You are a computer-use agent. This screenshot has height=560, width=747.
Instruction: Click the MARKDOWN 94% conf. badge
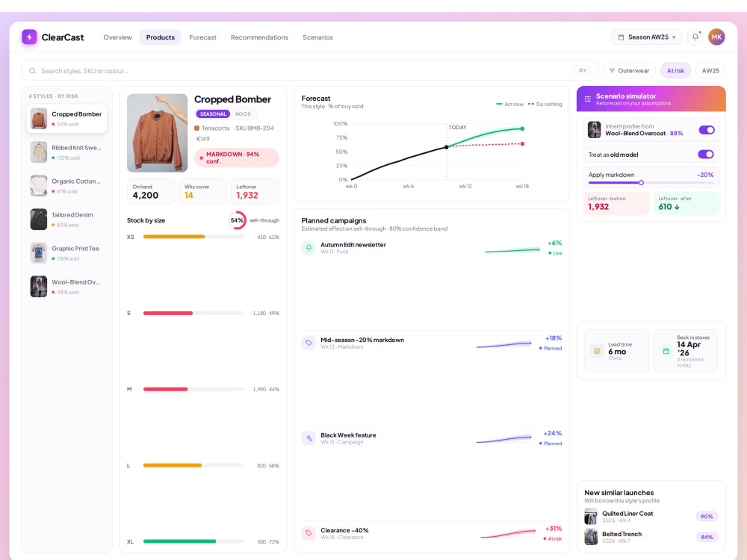pyautogui.click(x=236, y=158)
